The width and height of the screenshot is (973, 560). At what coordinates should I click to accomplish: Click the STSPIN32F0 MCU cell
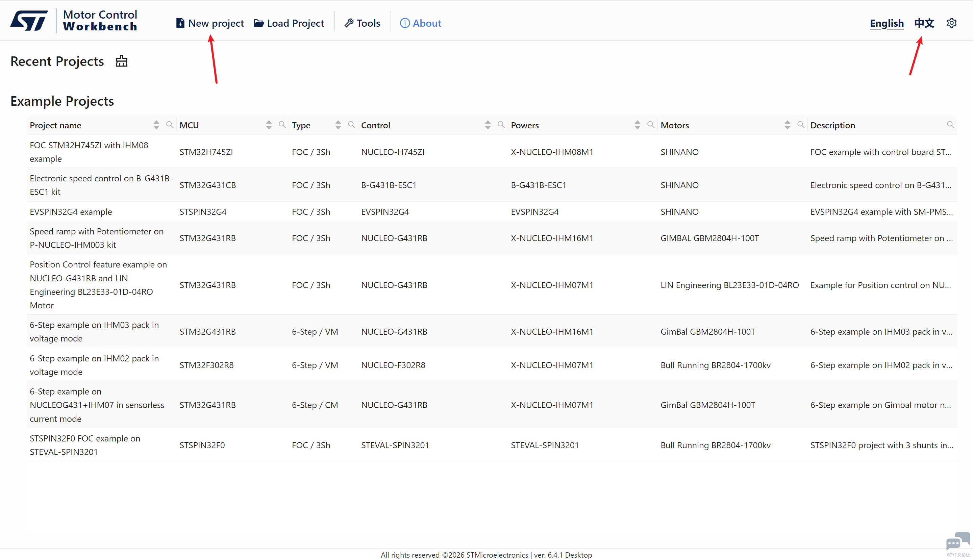coord(202,445)
